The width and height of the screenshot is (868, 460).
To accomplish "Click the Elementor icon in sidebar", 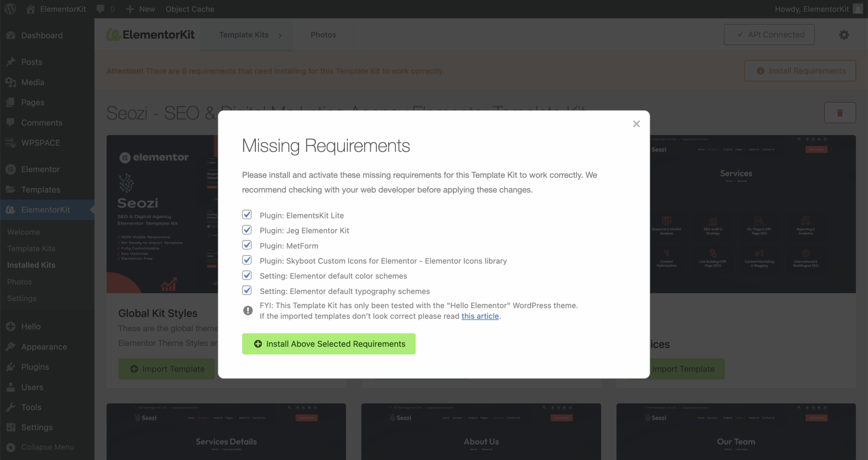I will pyautogui.click(x=11, y=169).
